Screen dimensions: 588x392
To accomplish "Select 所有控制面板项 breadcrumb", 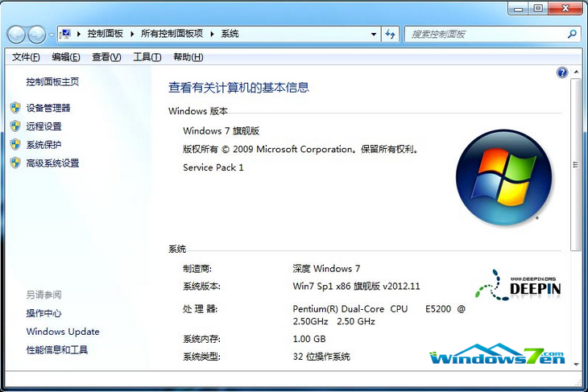I will (172, 34).
